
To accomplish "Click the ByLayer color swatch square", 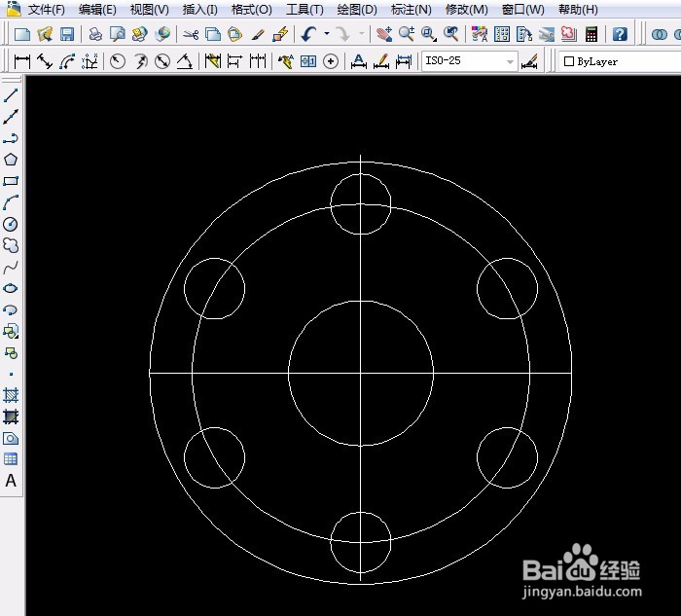I will click(x=568, y=61).
